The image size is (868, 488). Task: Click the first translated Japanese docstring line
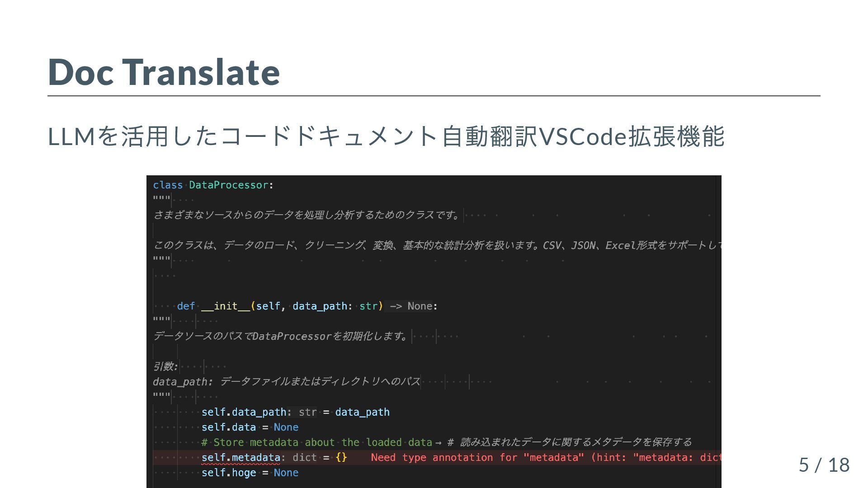(307, 215)
